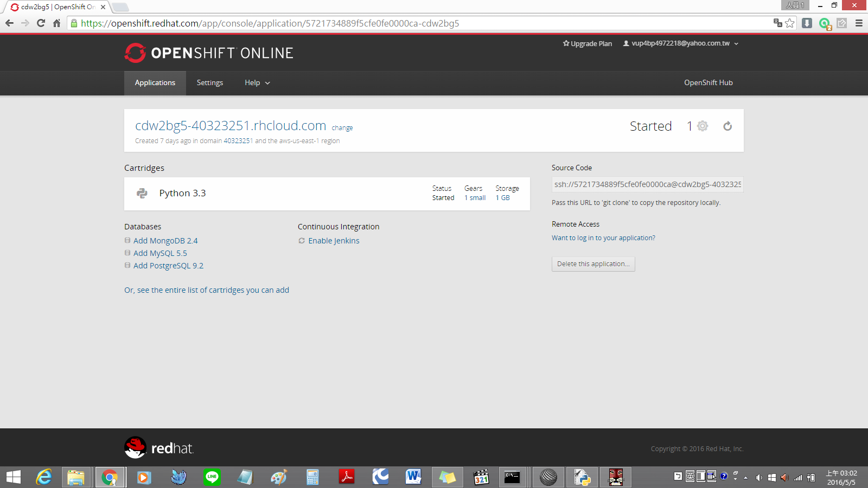Click Add MongoDB 2.4
The height and width of the screenshot is (488, 868).
165,241
